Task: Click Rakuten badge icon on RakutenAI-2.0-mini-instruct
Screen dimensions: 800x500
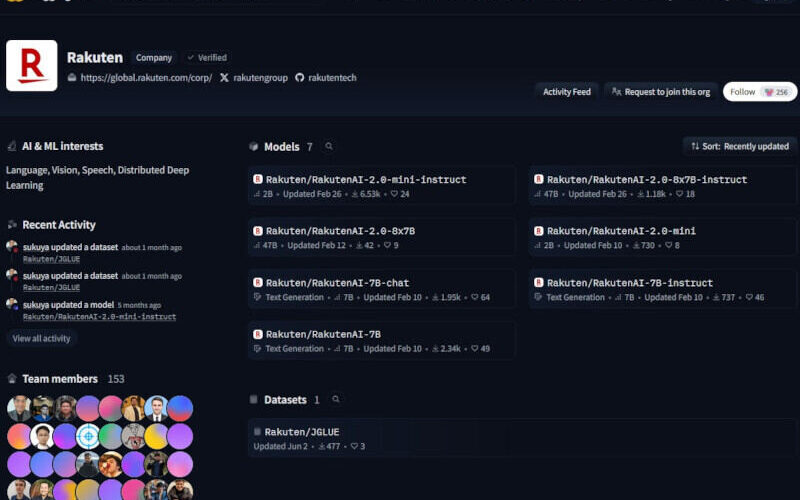Action: coord(258,179)
